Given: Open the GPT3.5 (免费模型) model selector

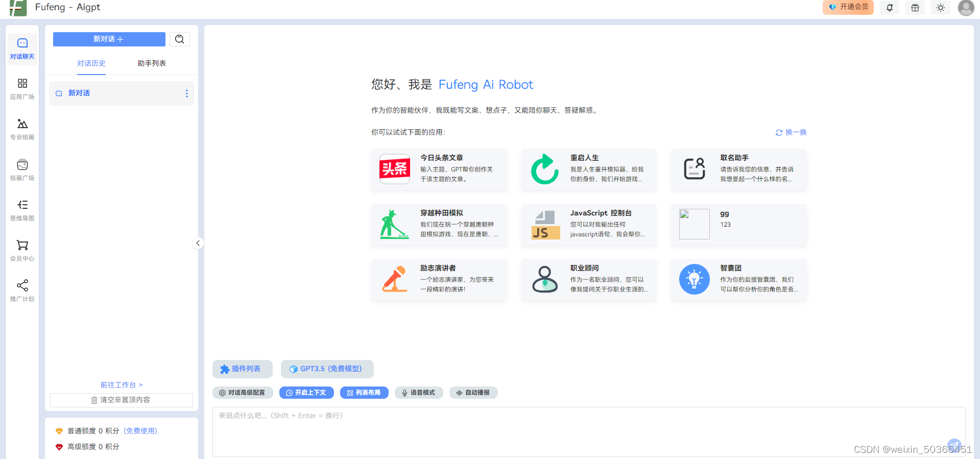Looking at the screenshot, I should (x=327, y=369).
